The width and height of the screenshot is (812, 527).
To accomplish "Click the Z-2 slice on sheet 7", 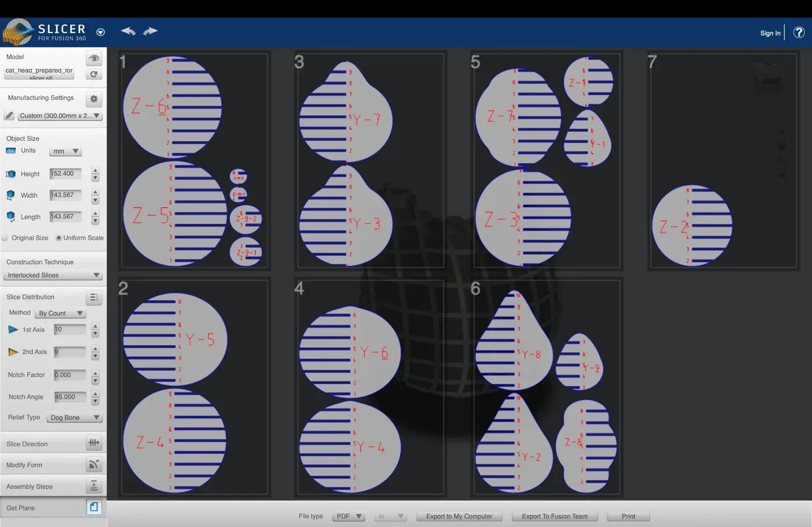I will (692, 225).
